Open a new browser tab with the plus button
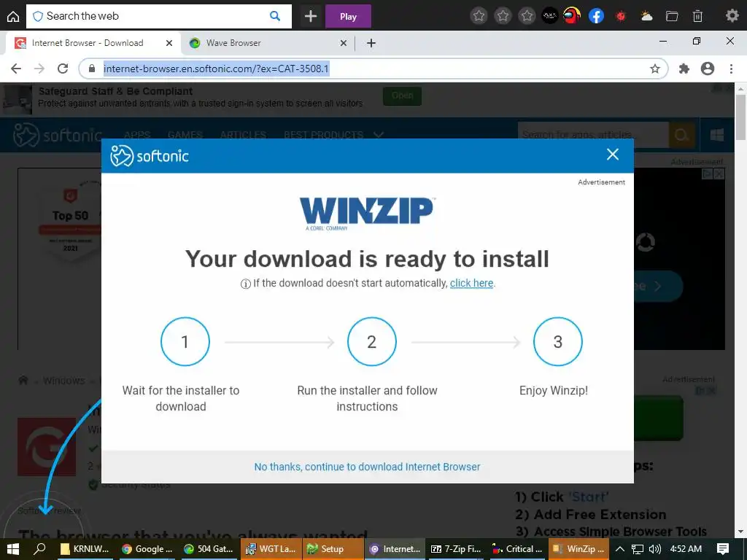The width and height of the screenshot is (747, 560). (x=371, y=43)
